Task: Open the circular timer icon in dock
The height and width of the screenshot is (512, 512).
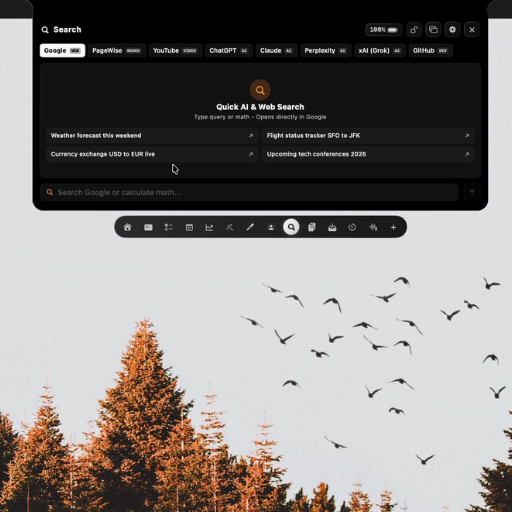Action: 352,227
